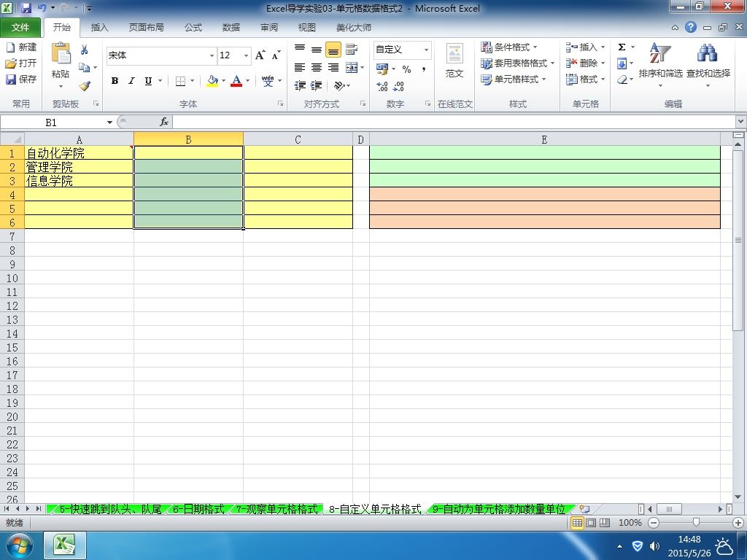Click the 条件格式 button
747x560 pixels.
coord(509,47)
